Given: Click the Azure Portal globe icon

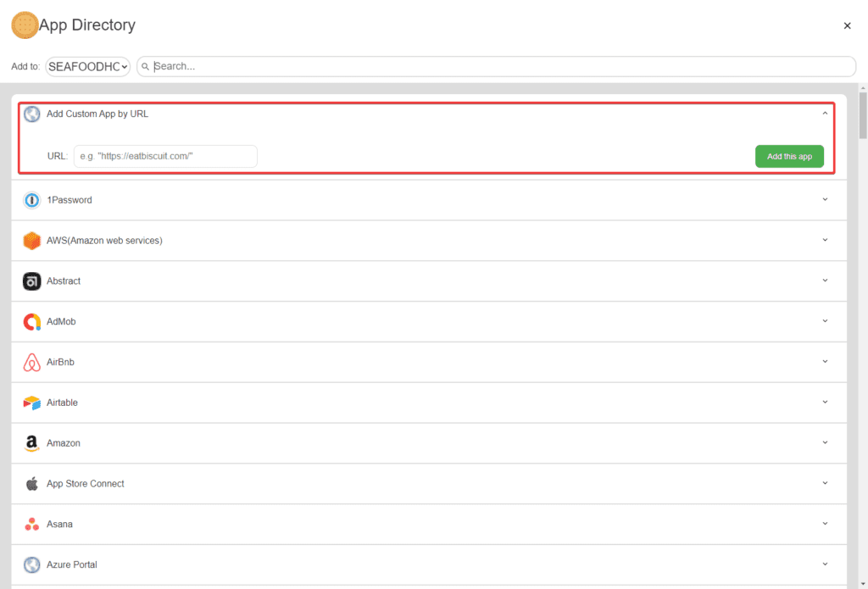Looking at the screenshot, I should [31, 564].
